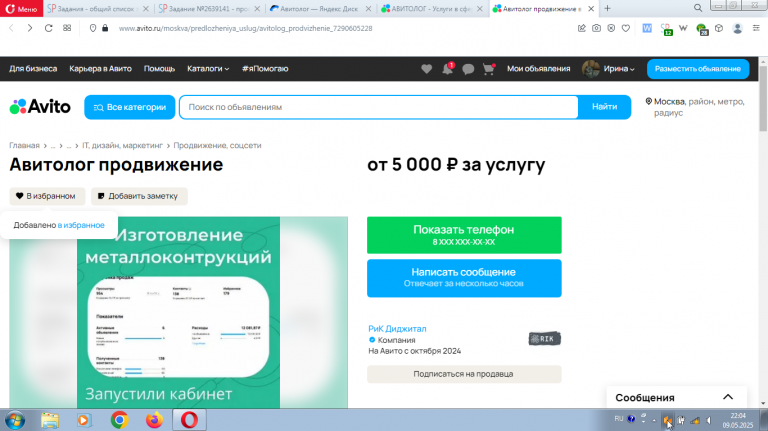Open Карьера в Авито link
This screenshot has height=431, width=768.
point(100,69)
